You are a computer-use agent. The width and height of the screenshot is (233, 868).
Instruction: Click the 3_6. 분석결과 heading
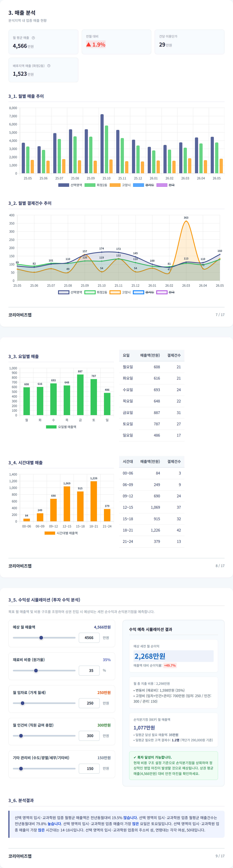[x=21, y=800]
